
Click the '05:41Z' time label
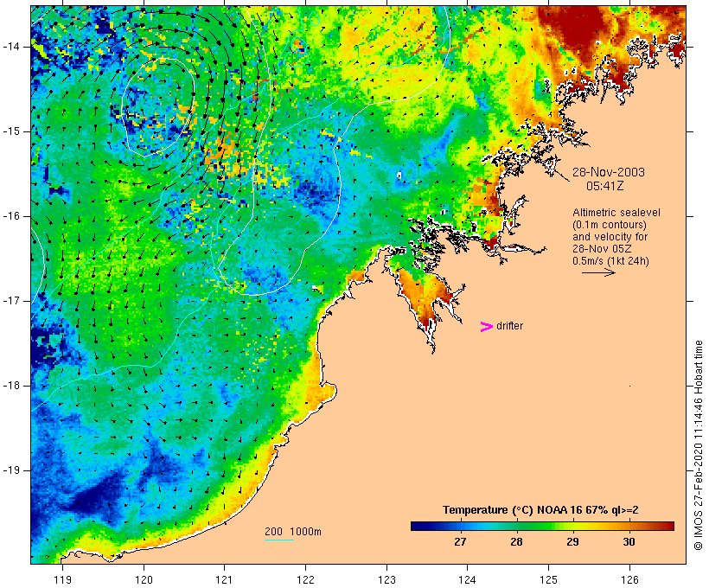coord(605,186)
